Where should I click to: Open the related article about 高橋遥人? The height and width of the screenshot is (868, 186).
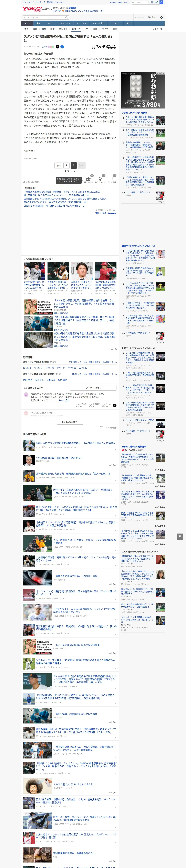tap(61, 192)
